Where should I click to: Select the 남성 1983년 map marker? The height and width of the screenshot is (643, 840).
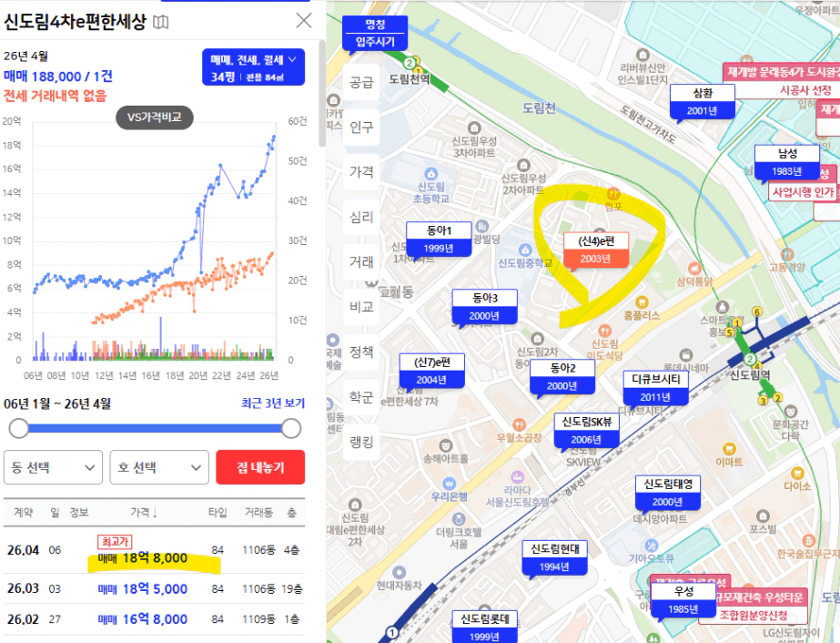(x=787, y=162)
